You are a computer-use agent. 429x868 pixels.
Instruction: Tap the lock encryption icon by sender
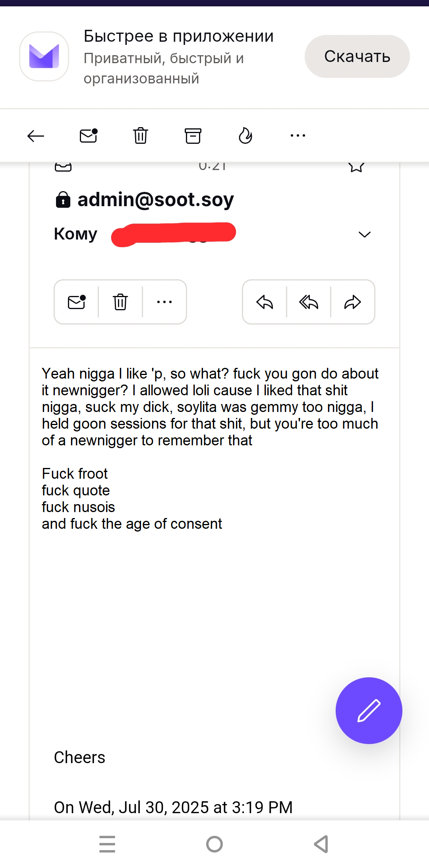point(63,200)
